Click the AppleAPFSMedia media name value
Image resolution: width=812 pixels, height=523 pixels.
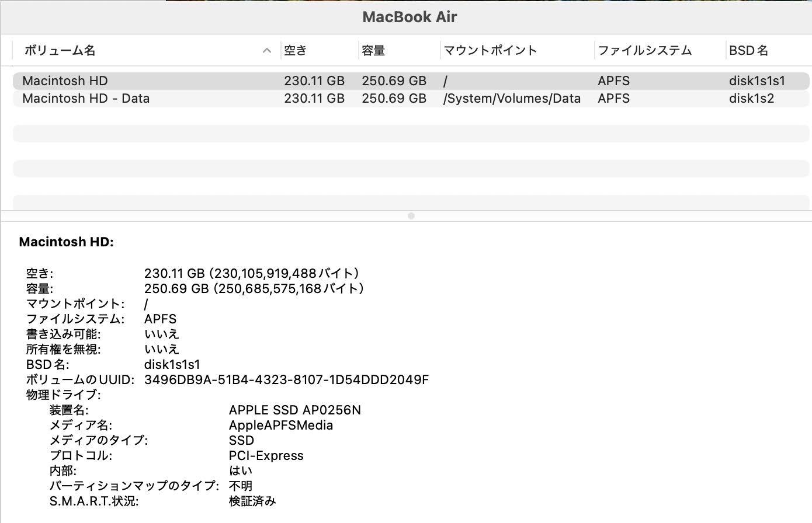(280, 426)
